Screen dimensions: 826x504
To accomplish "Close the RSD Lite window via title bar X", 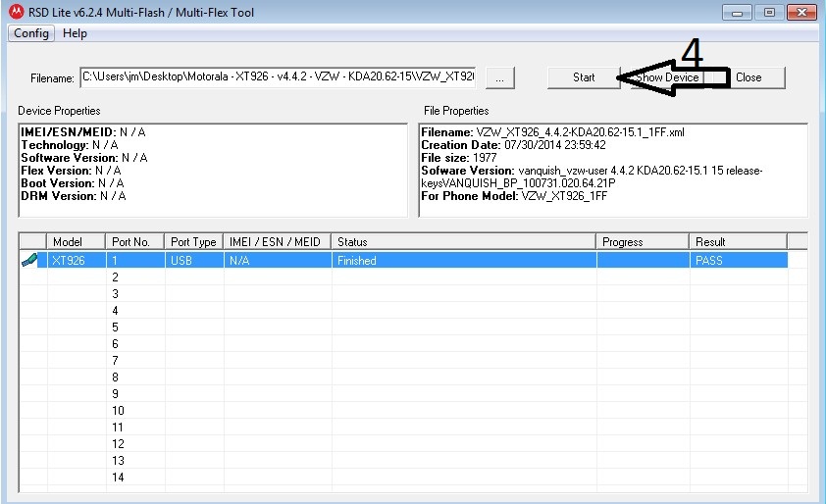I will 801,12.
